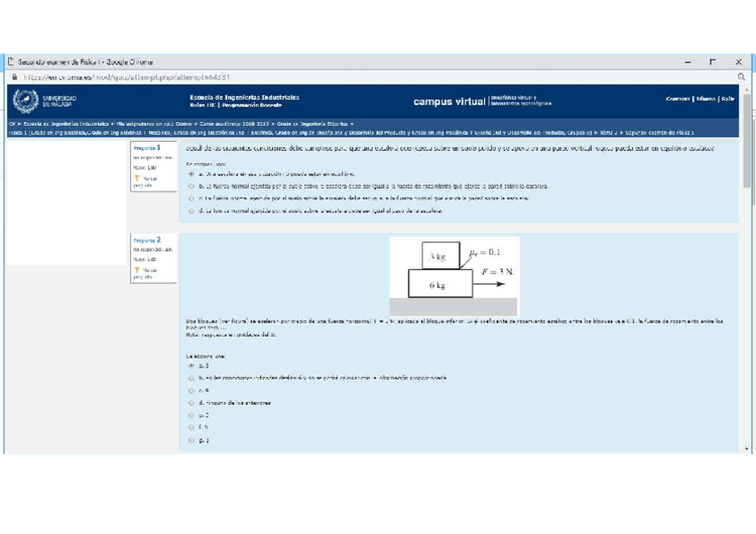
Task: Open 'Grado en Ingeniería Eléctrica' breadcrumb
Action: [x=312, y=124]
